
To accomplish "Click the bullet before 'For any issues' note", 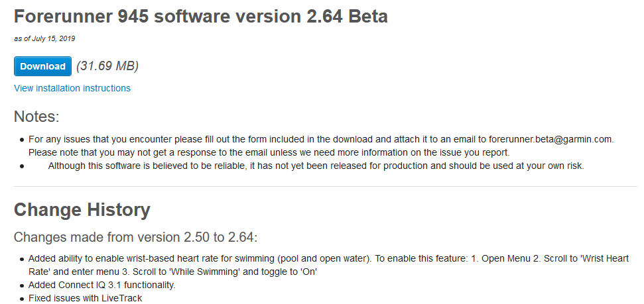I will (x=22, y=140).
